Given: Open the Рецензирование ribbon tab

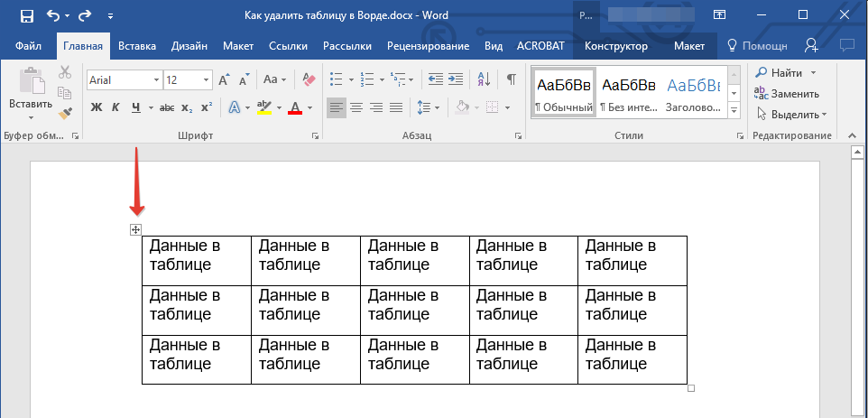Looking at the screenshot, I should (428, 46).
